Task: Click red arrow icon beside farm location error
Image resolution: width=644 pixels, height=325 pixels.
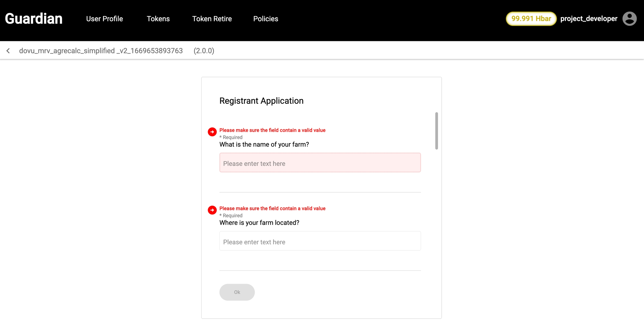Action: click(x=212, y=210)
